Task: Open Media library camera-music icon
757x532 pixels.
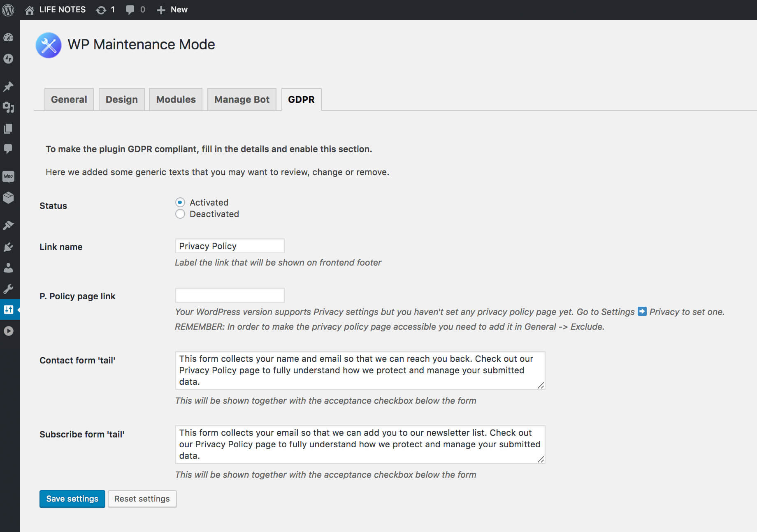Action: click(8, 108)
